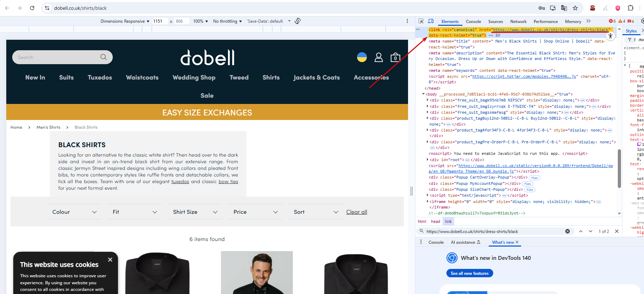Toggle the device toolbar in DevTools

(431, 21)
